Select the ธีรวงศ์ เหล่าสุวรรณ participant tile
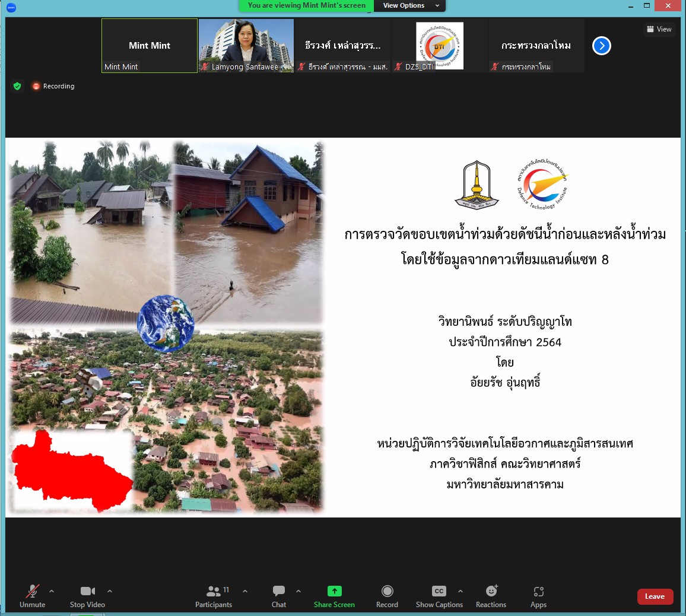 [343, 46]
